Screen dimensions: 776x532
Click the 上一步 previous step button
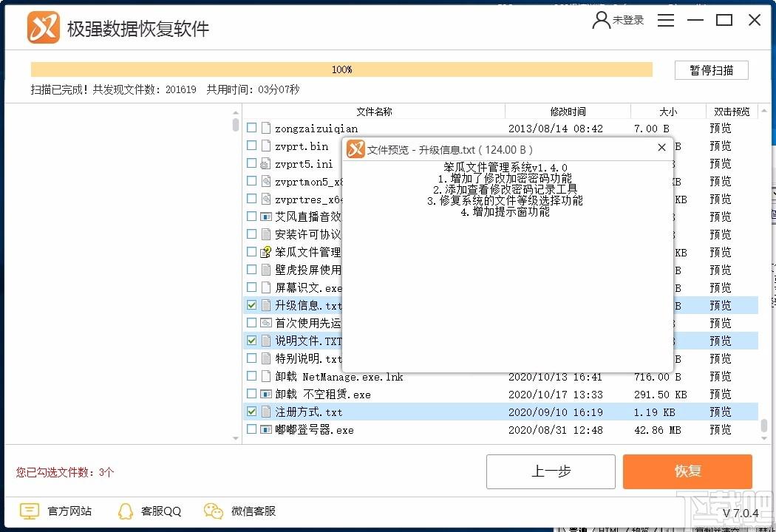551,471
